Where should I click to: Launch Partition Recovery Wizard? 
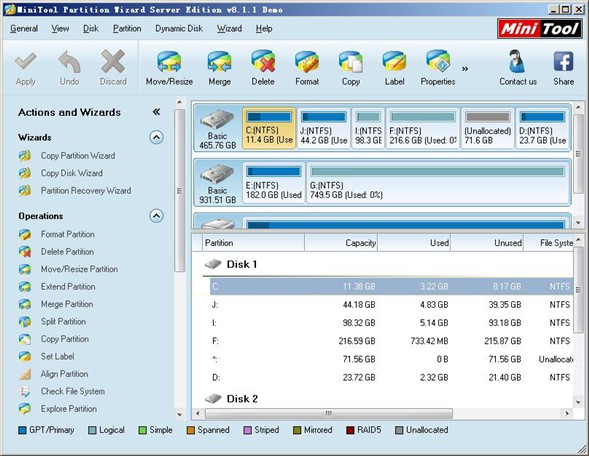point(86,190)
